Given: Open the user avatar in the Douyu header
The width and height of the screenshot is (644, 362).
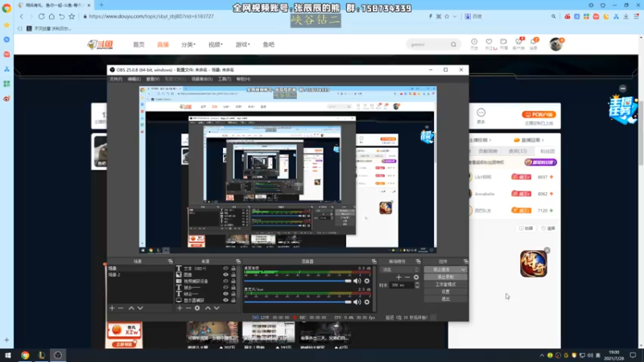Looking at the screenshot, I should 555,44.
